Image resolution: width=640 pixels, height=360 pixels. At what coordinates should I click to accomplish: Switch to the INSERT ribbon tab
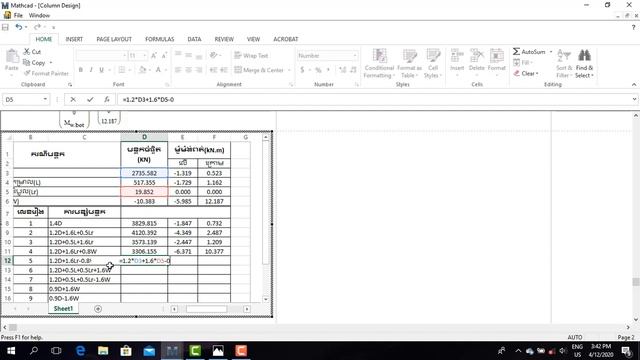[x=74, y=39]
